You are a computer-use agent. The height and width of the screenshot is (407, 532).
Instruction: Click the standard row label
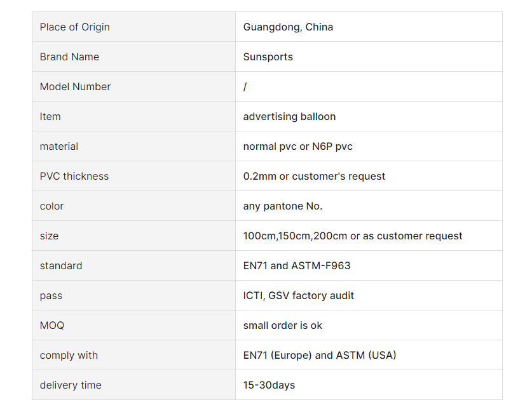[61, 265]
